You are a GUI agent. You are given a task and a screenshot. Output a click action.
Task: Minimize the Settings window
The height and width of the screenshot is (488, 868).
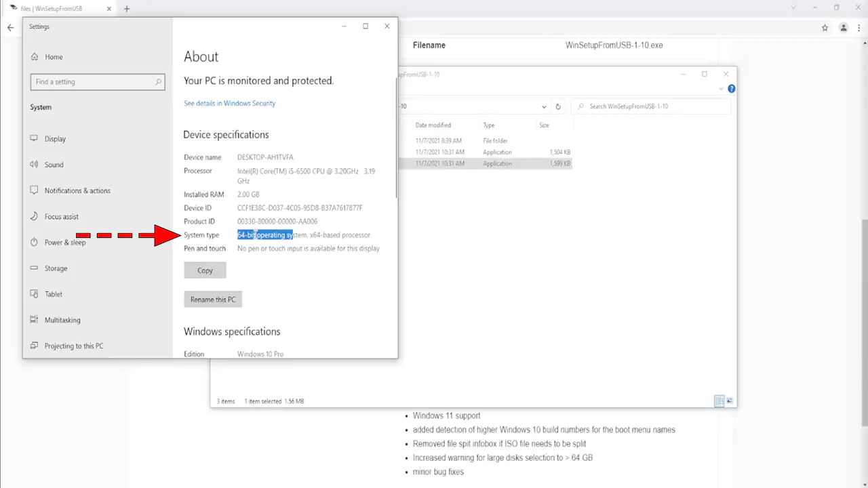pyautogui.click(x=344, y=26)
